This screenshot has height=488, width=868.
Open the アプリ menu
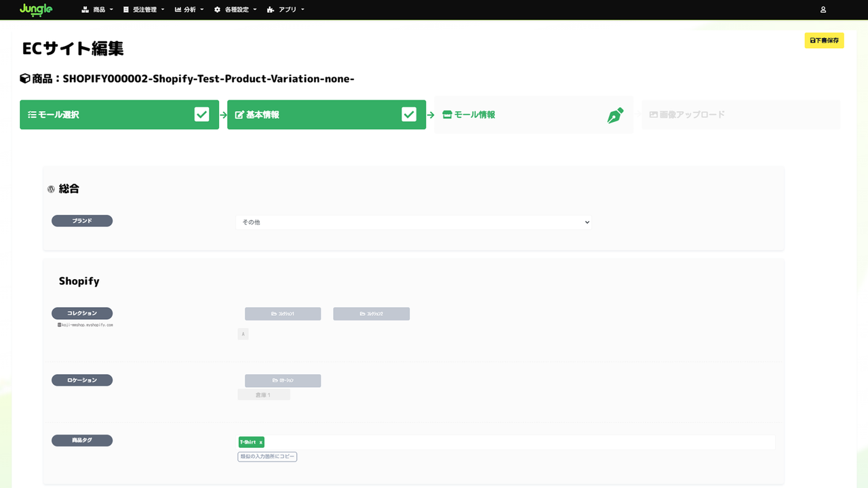point(285,9)
